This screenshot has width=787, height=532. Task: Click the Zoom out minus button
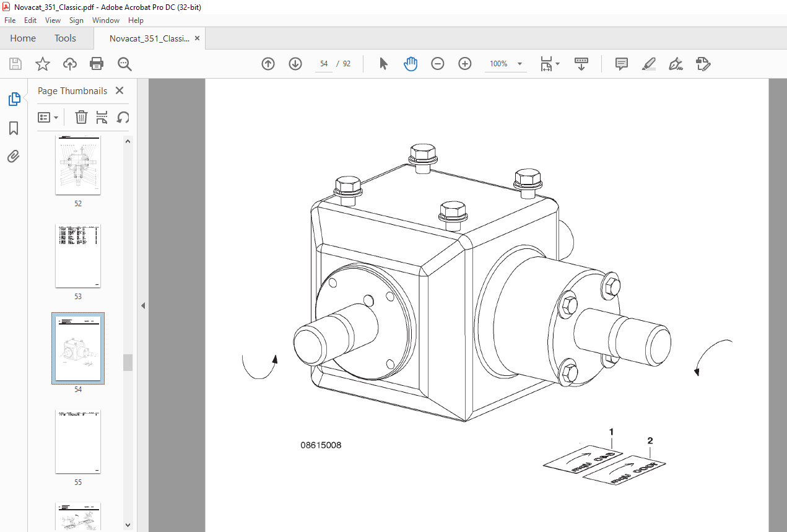tap(438, 64)
